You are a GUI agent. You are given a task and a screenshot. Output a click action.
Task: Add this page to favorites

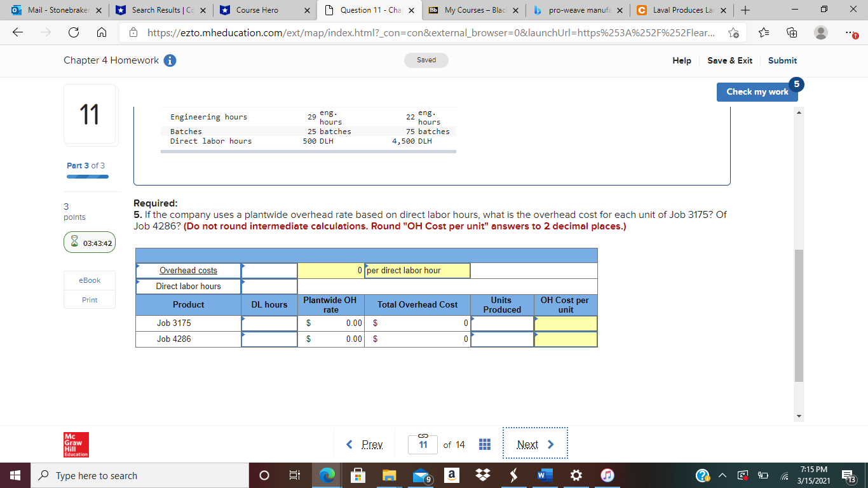click(x=733, y=34)
